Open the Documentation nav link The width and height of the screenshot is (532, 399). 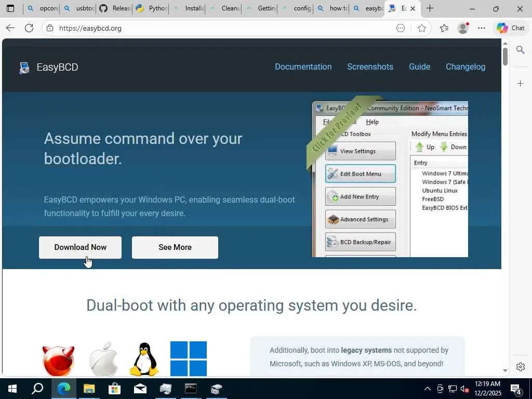click(303, 67)
